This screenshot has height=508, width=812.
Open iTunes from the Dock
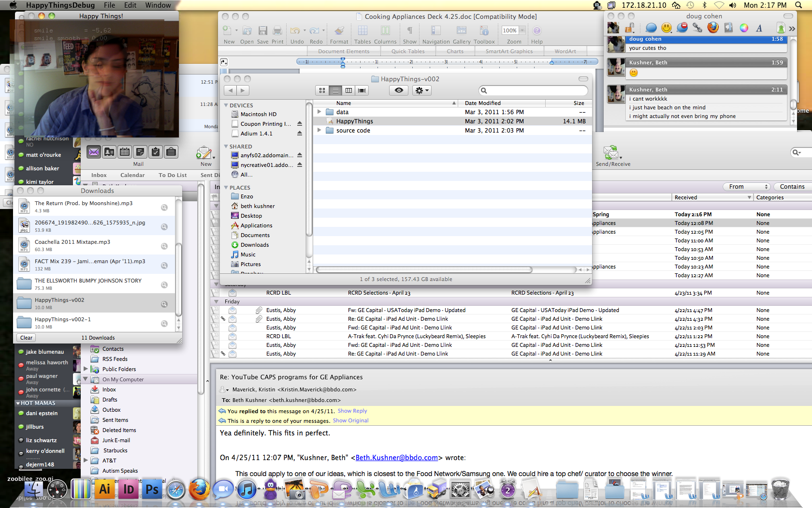click(x=246, y=489)
